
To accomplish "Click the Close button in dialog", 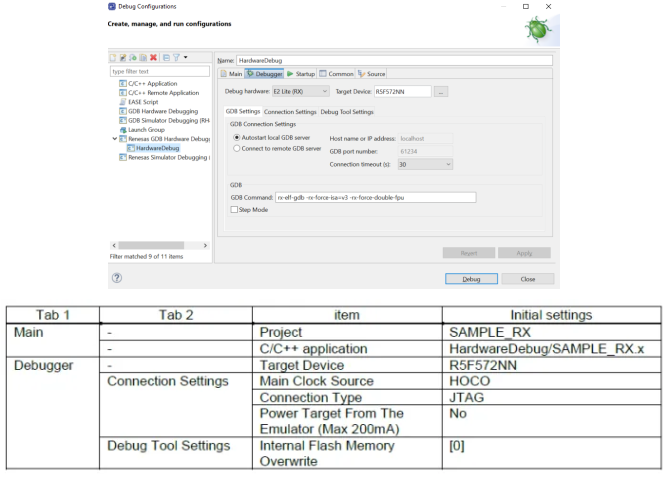I will pyautogui.click(x=529, y=279).
